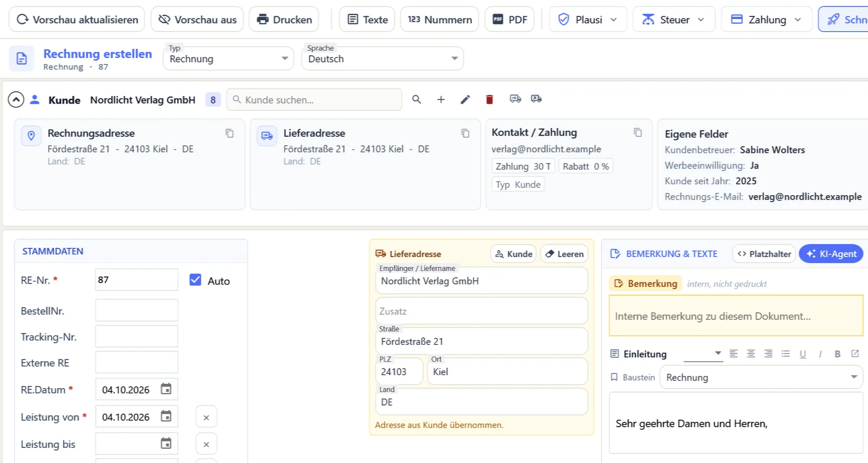This screenshot has height=463, width=868.
Task: Turn off preview with Vorschau aus
Action: point(197,20)
